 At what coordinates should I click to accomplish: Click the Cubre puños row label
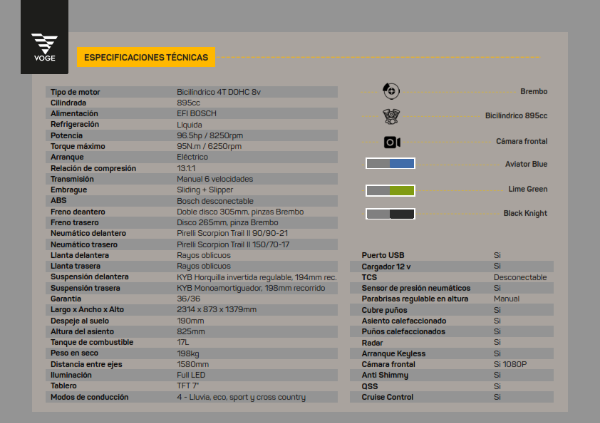[x=384, y=310]
